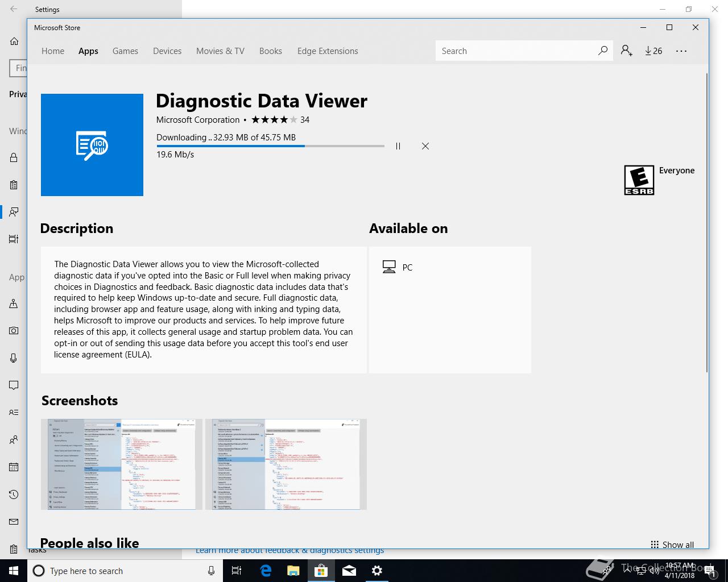Click the back arrow in Settings window
Screen dimensions: 728x582
(14, 9)
